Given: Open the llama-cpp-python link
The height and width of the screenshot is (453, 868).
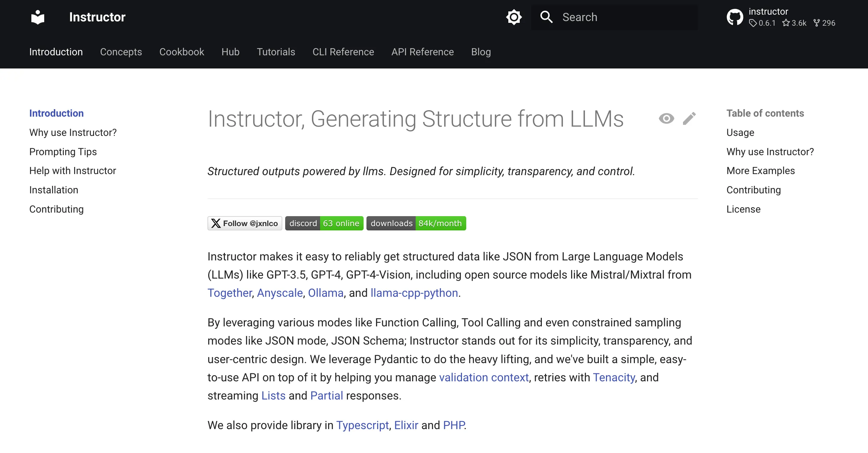Looking at the screenshot, I should click(414, 293).
